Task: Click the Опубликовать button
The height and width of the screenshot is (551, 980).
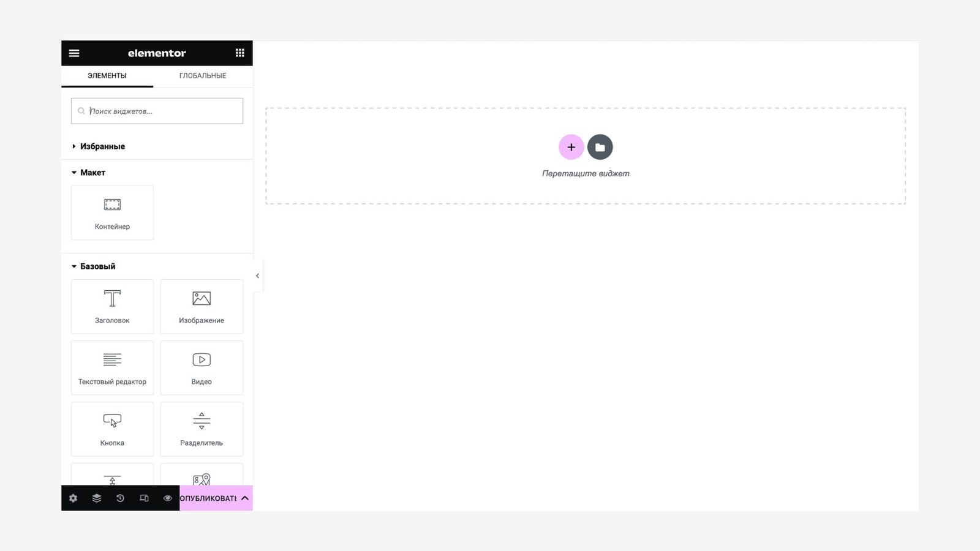Action: click(x=208, y=498)
